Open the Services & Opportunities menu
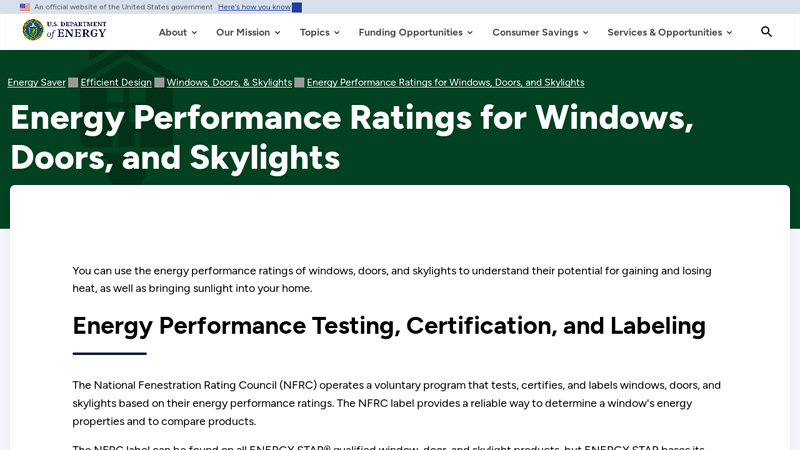 click(x=669, y=32)
